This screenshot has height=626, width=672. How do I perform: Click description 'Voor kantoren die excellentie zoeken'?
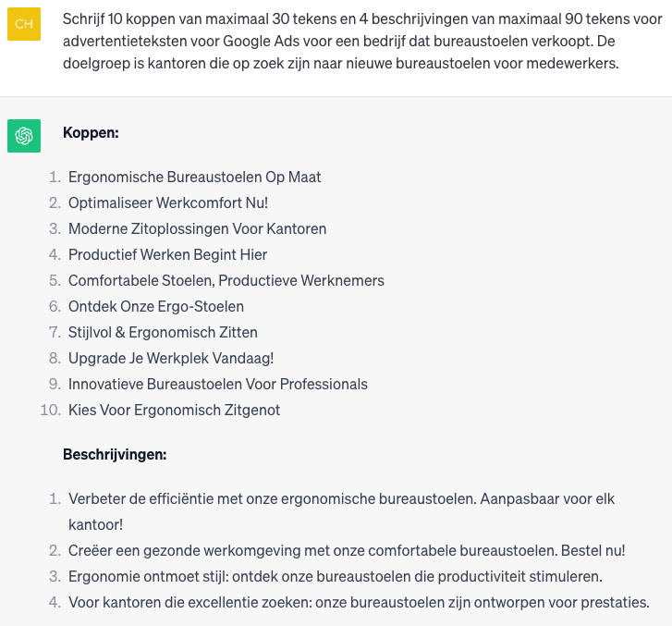[359, 602]
